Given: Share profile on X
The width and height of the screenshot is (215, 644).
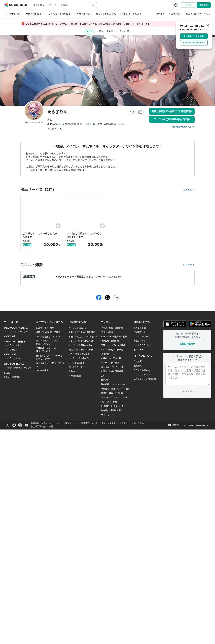Looking at the screenshot, I should click(107, 297).
